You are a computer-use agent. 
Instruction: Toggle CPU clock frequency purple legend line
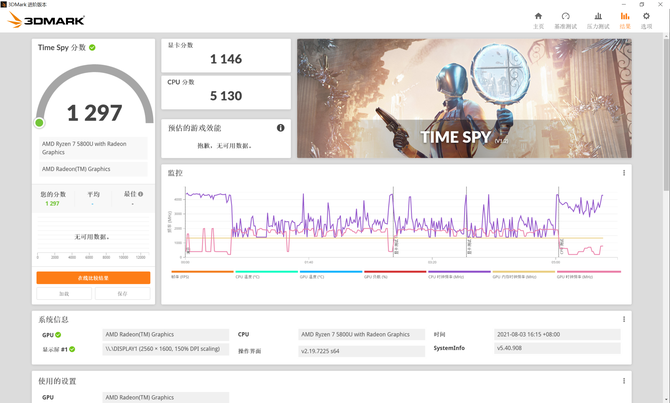click(x=459, y=274)
